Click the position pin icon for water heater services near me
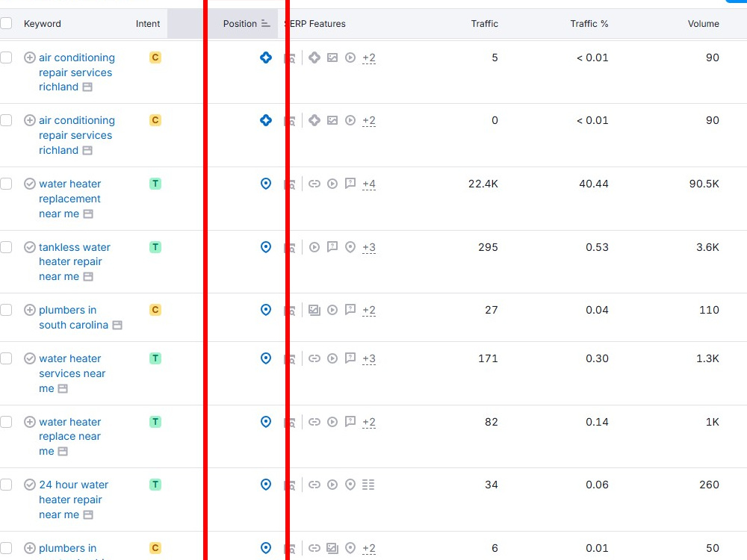 click(266, 358)
